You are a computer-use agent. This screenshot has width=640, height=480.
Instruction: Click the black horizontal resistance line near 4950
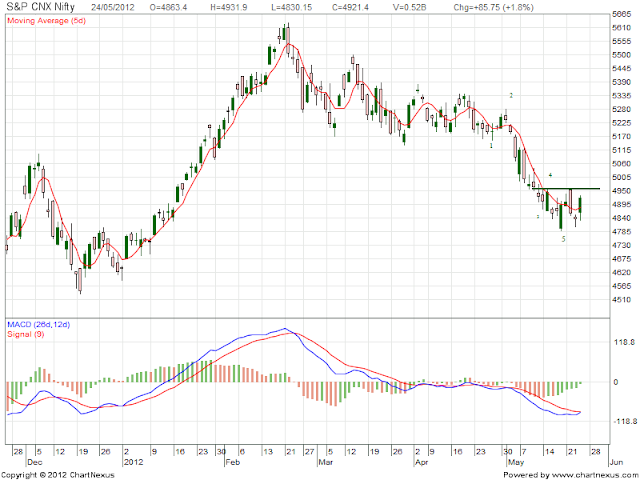566,189
